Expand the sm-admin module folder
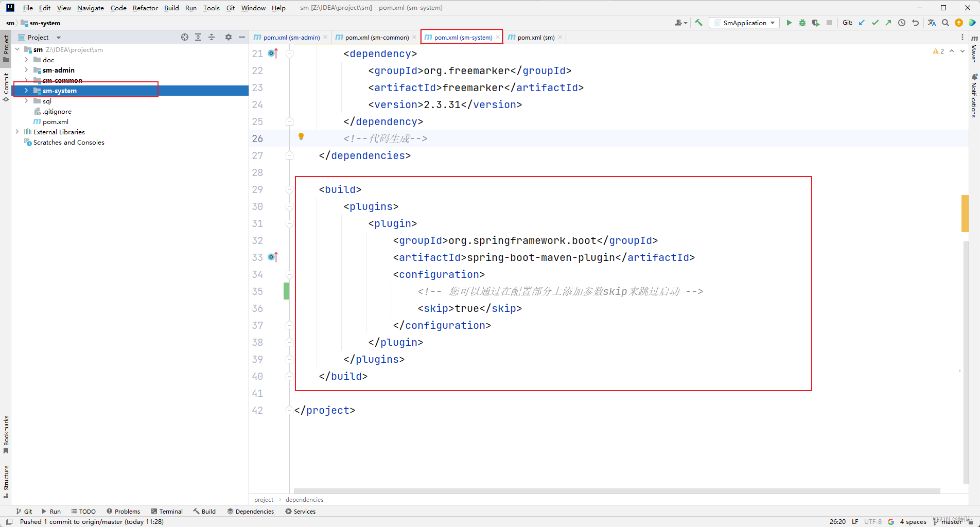980x527 pixels. point(26,70)
